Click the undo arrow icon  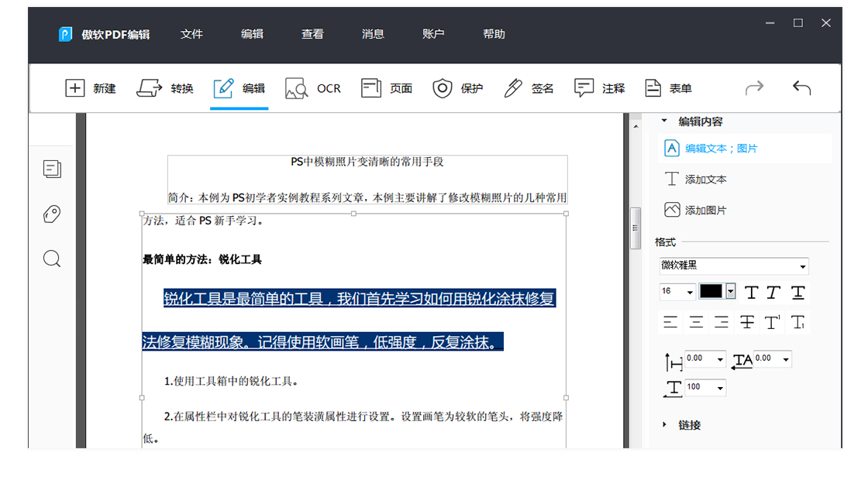[x=801, y=88]
